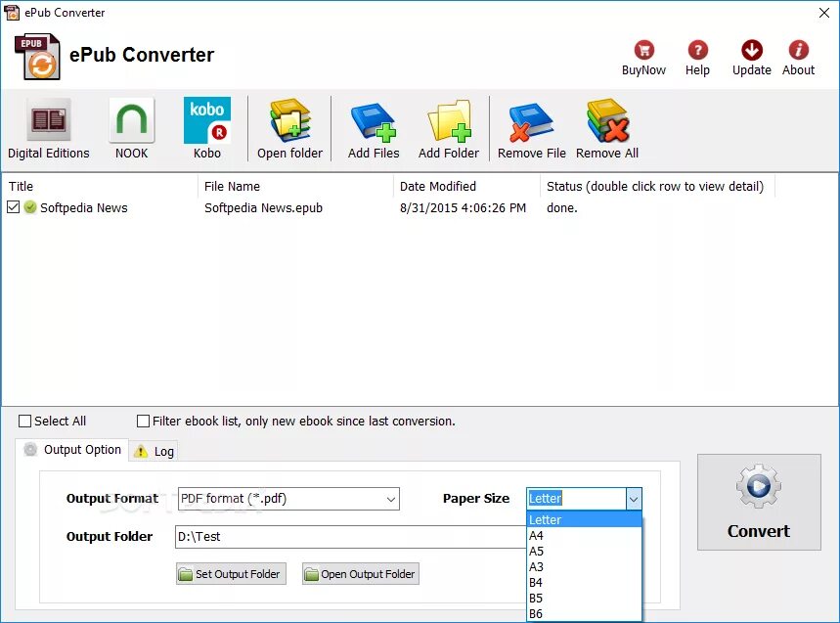840x623 pixels.
Task: Click the Paper Size Letter text field
Action: (576, 499)
